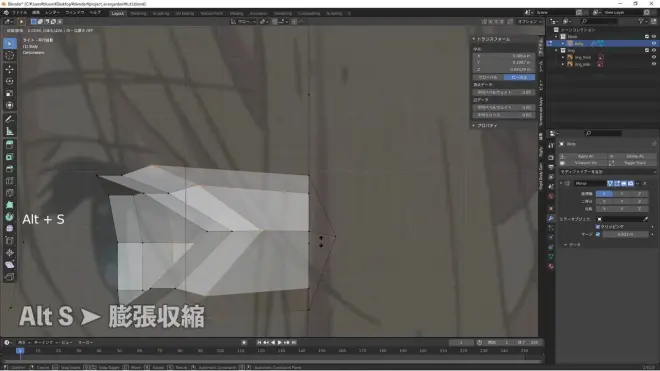Select the Rotate tool
The image size is (660, 371).
(10, 81)
